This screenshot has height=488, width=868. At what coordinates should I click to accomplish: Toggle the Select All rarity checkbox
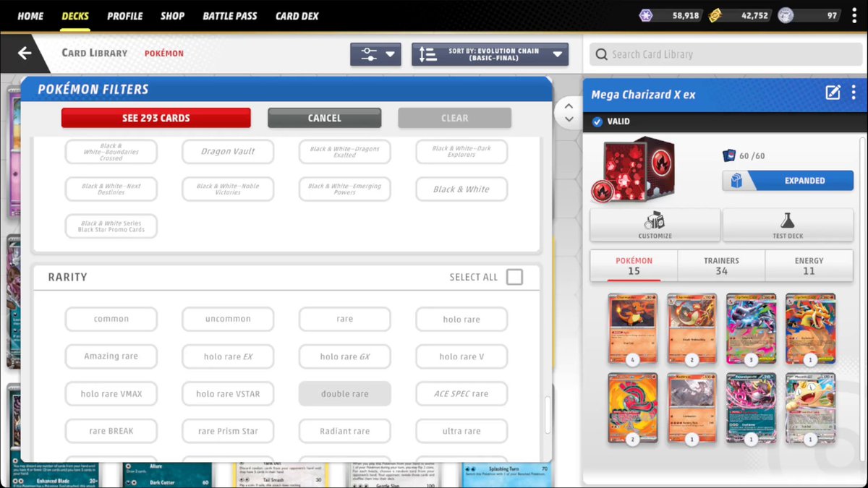[x=514, y=277]
